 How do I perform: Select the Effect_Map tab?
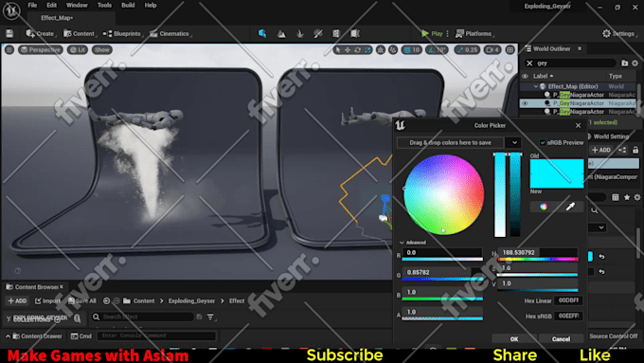point(57,18)
